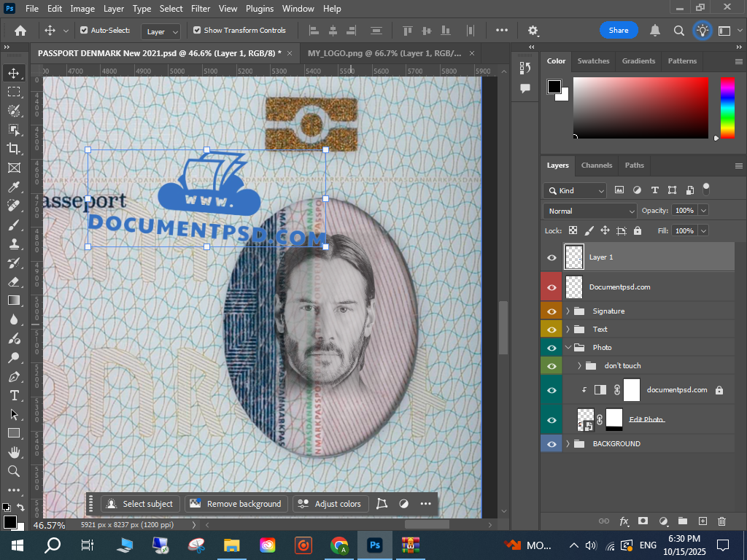The height and width of the screenshot is (560, 747).
Task: Expand the BACKGROUND layer group
Action: (568, 443)
